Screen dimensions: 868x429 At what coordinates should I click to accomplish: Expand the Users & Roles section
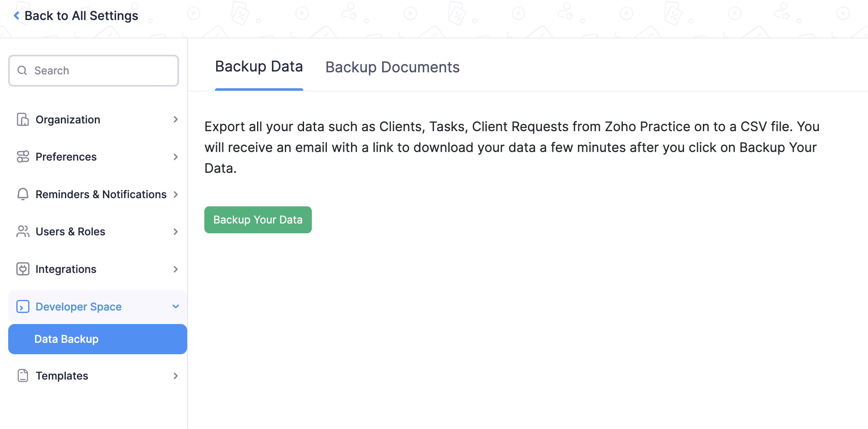click(x=176, y=231)
